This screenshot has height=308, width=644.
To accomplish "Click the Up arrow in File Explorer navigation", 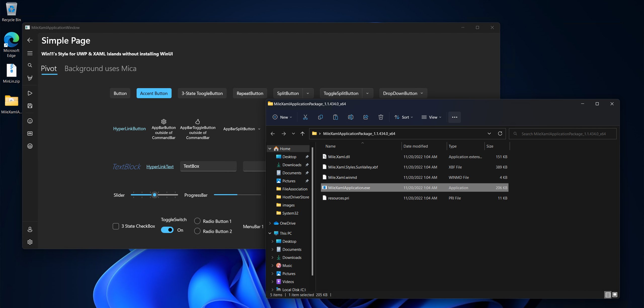I will [x=303, y=134].
